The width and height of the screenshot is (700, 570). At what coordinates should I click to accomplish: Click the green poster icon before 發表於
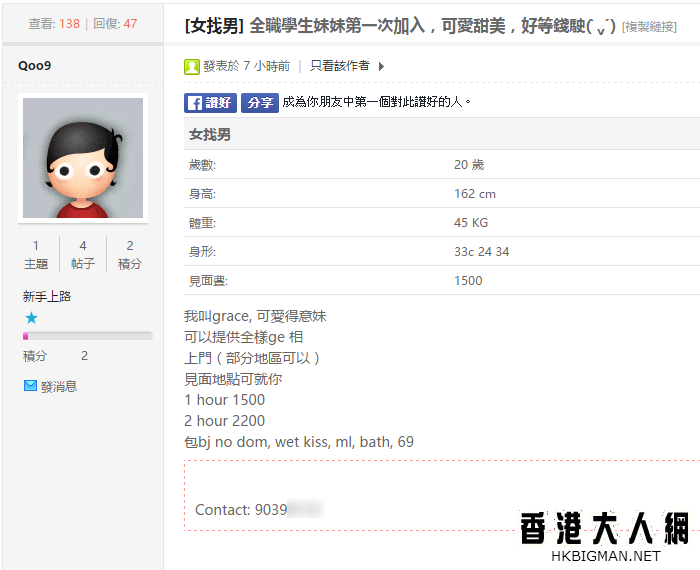192,66
